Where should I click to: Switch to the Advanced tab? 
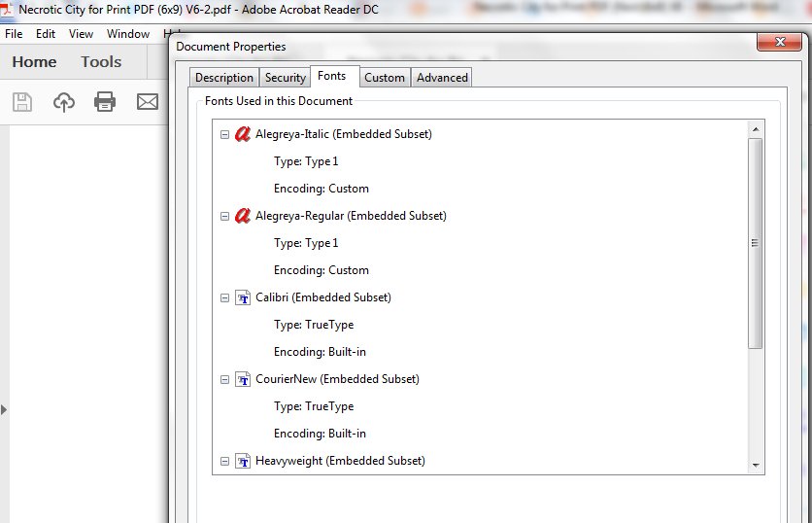(x=442, y=78)
